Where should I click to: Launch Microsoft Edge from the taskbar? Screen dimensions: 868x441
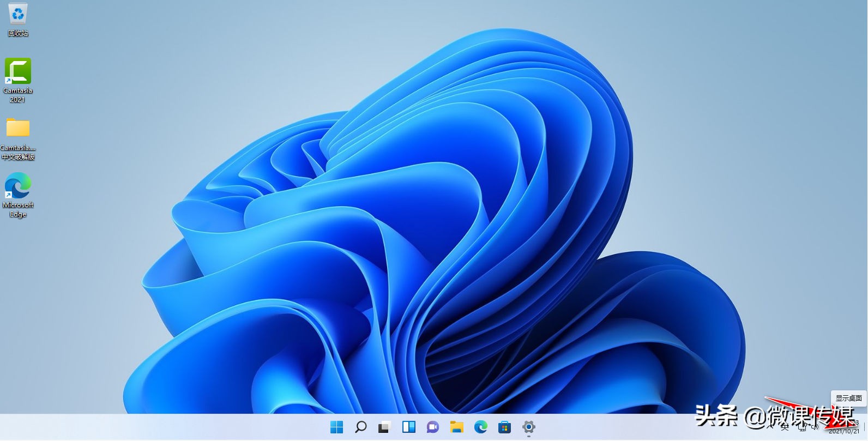481,427
